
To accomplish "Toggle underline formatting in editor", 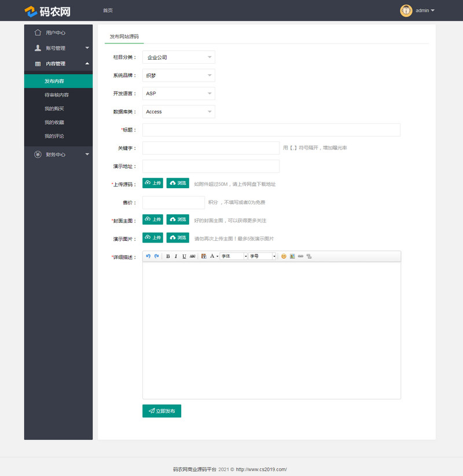I will click(x=184, y=256).
